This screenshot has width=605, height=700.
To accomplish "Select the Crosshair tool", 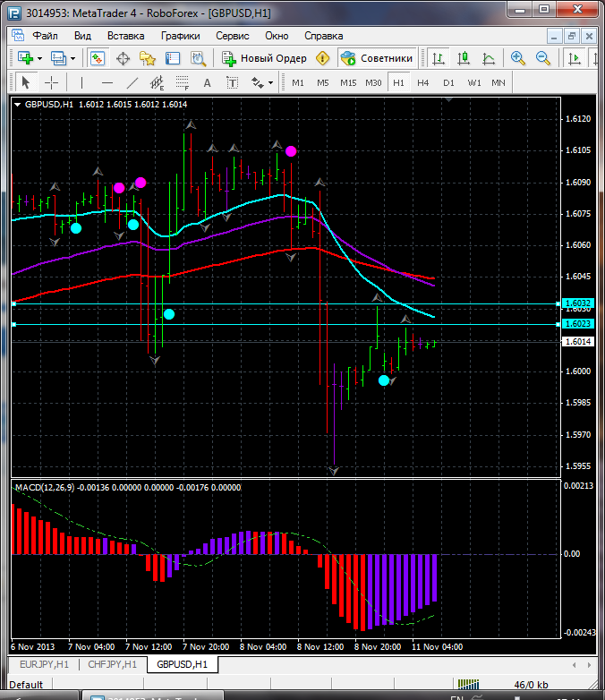I will (52, 82).
